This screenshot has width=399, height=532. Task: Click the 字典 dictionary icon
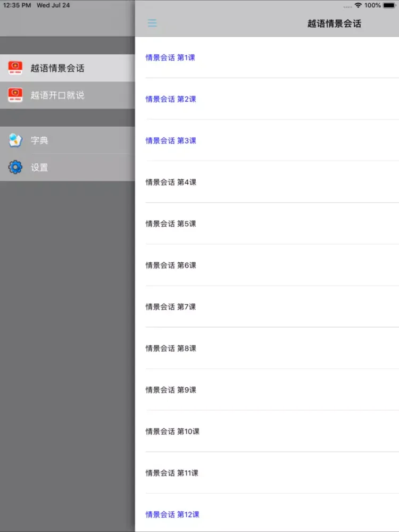[15, 140]
